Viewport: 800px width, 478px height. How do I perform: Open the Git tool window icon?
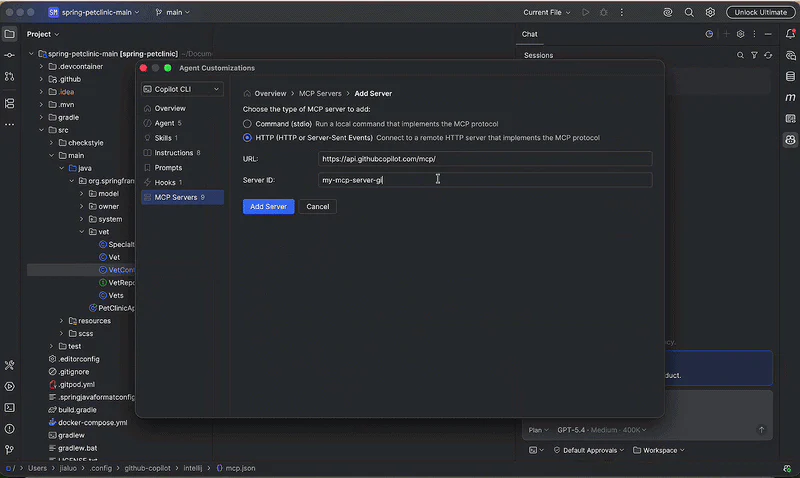point(9,450)
